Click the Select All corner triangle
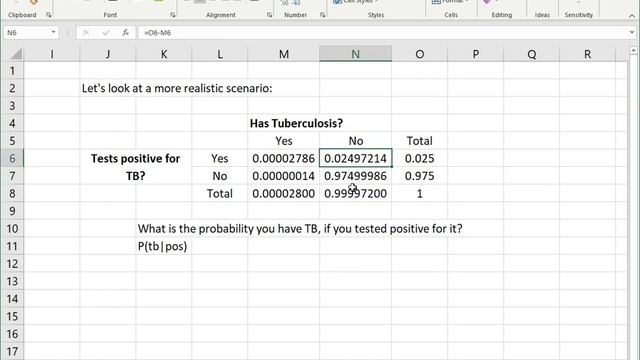 click(16, 54)
